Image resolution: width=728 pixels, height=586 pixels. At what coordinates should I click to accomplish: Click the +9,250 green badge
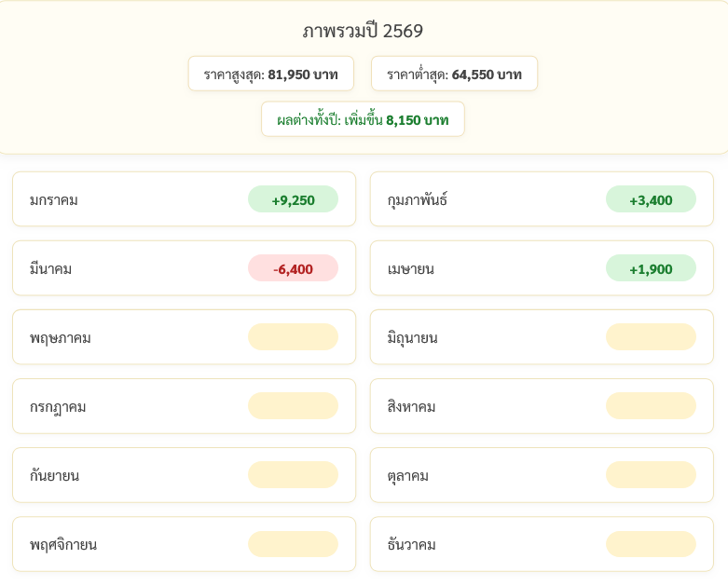[293, 199]
